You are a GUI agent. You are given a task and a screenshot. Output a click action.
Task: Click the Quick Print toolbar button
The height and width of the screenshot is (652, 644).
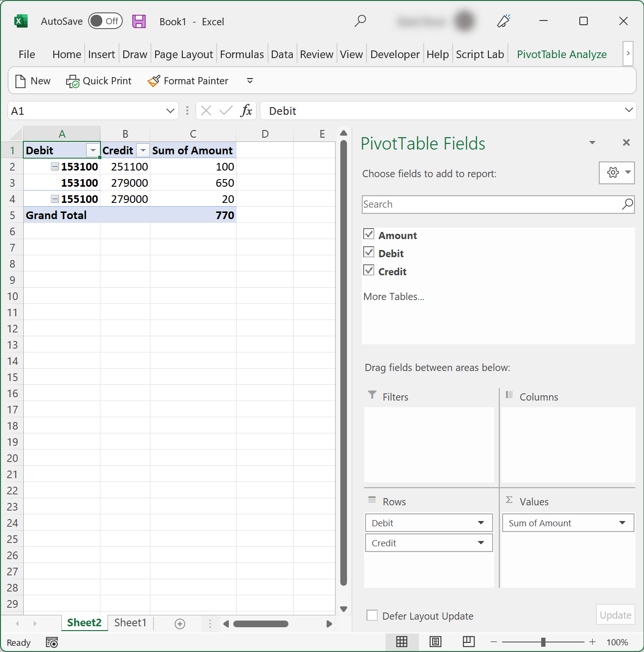(x=99, y=81)
